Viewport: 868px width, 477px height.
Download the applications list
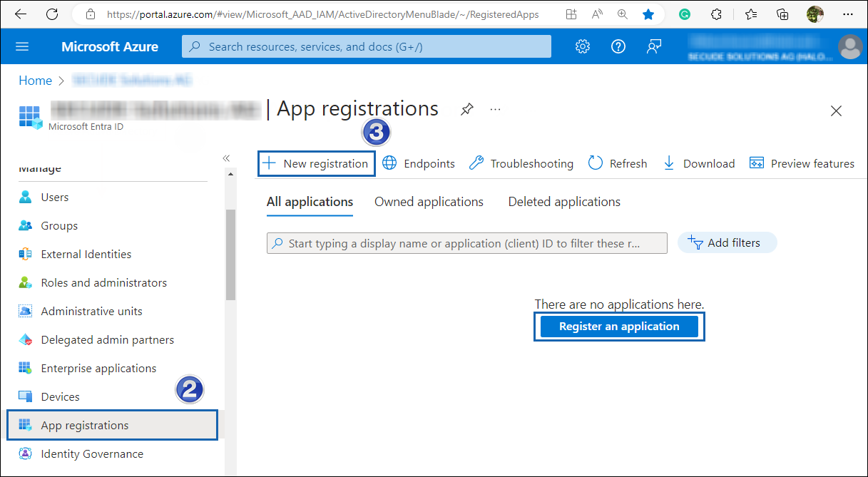tap(708, 163)
